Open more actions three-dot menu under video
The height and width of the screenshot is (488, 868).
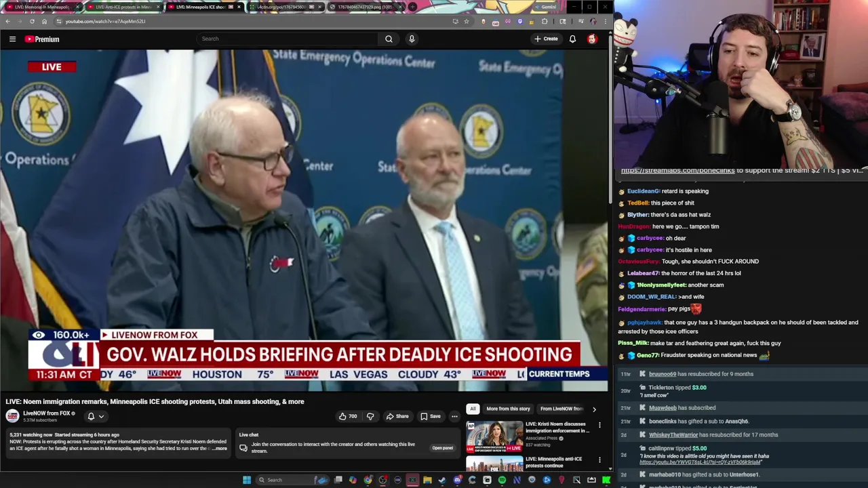(454, 416)
